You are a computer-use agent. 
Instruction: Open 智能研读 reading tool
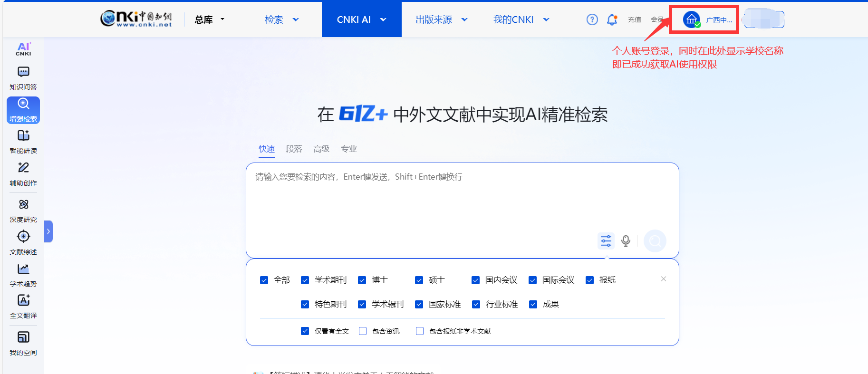click(x=23, y=142)
